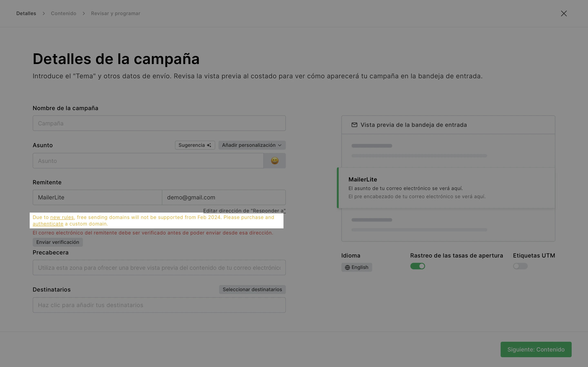Go to the Contenido step in the breadcrumb
This screenshot has height=367, width=588.
pyautogui.click(x=63, y=13)
